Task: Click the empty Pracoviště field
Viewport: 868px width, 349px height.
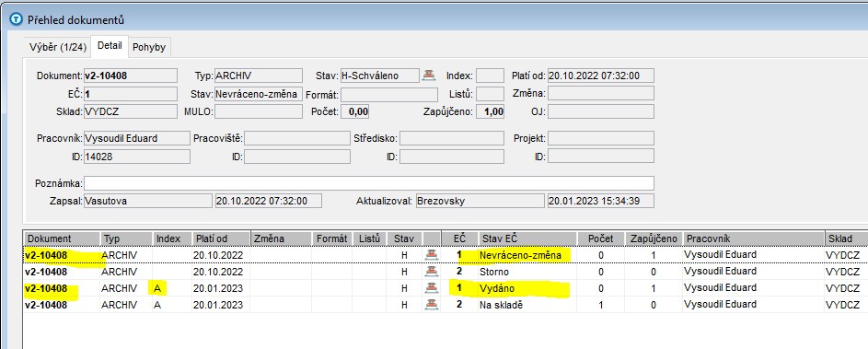Action: click(x=296, y=138)
